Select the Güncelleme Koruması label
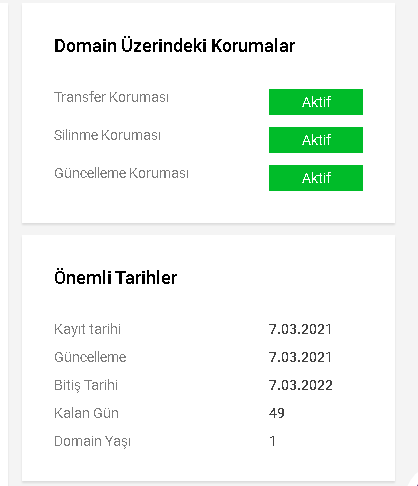The width and height of the screenshot is (418, 486). pyautogui.click(x=121, y=173)
